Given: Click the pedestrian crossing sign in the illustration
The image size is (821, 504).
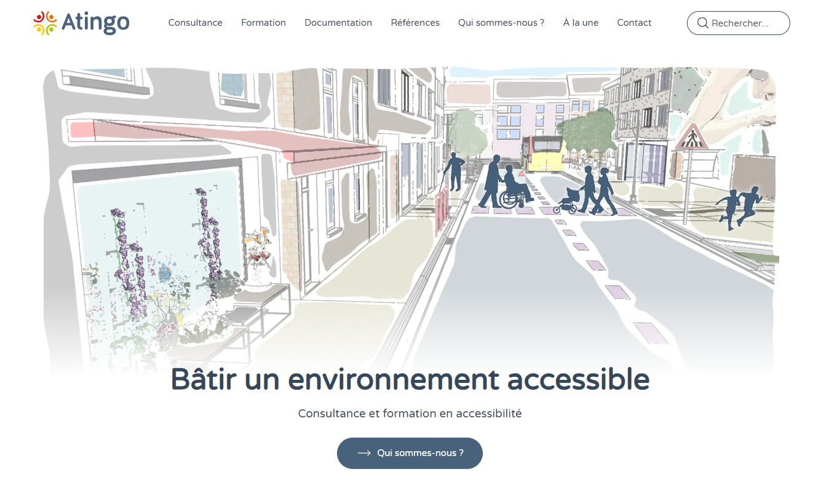Looking at the screenshot, I should [x=692, y=138].
